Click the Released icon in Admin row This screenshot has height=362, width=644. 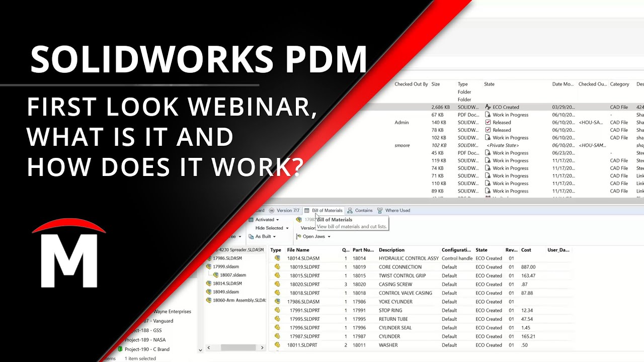tap(488, 122)
